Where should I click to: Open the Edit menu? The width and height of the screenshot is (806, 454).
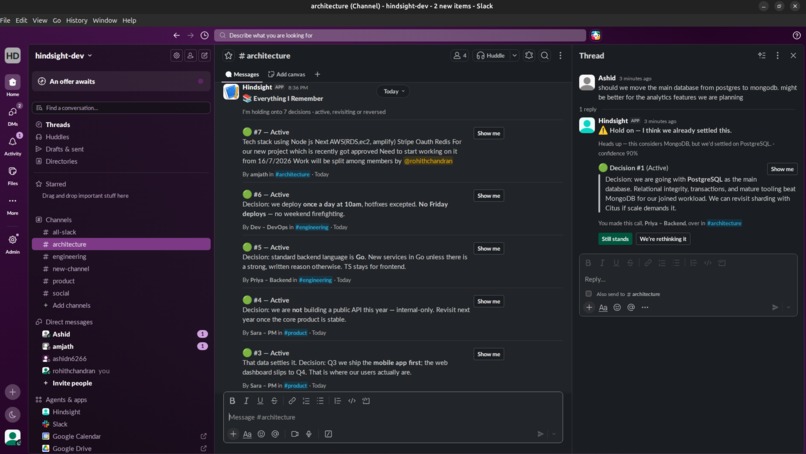click(x=21, y=20)
